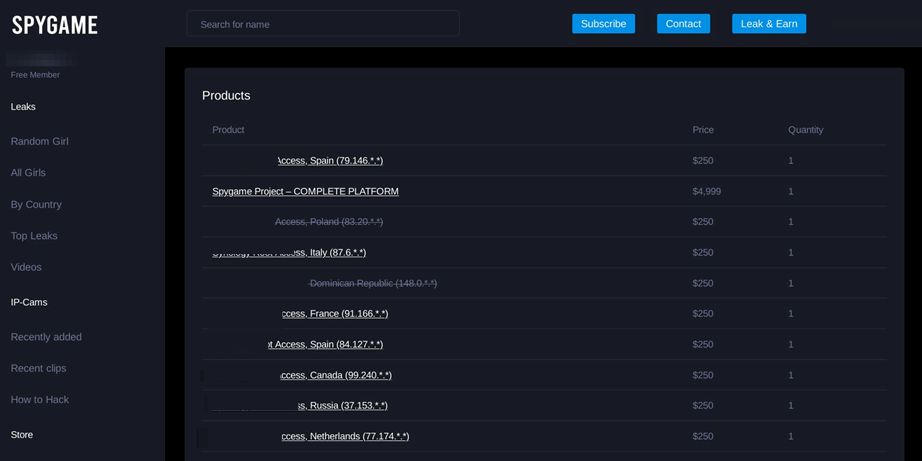Screen dimensions: 922x461
Task: Click the quantity 1 in the COMPLETE PLATFORM row
Action: [791, 191]
